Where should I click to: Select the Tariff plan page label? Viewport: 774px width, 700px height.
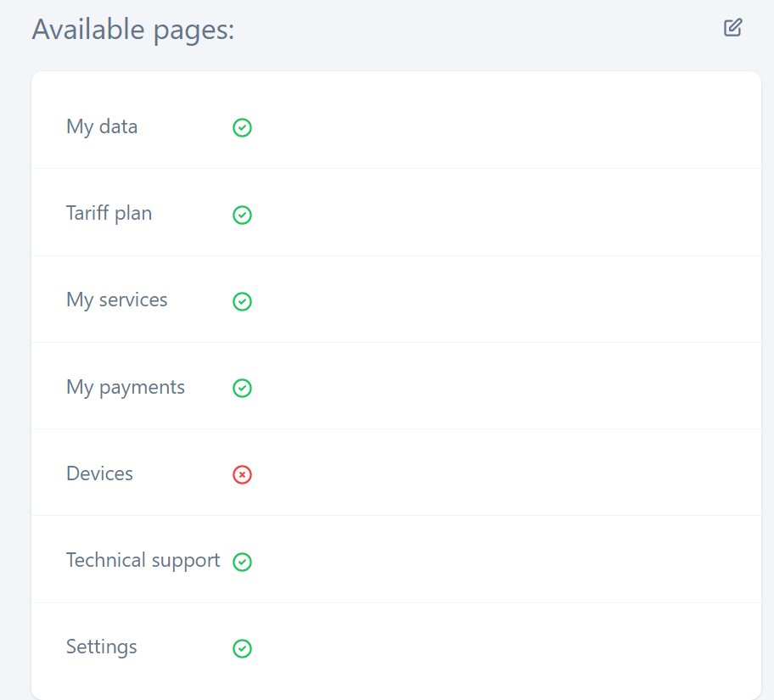point(109,213)
